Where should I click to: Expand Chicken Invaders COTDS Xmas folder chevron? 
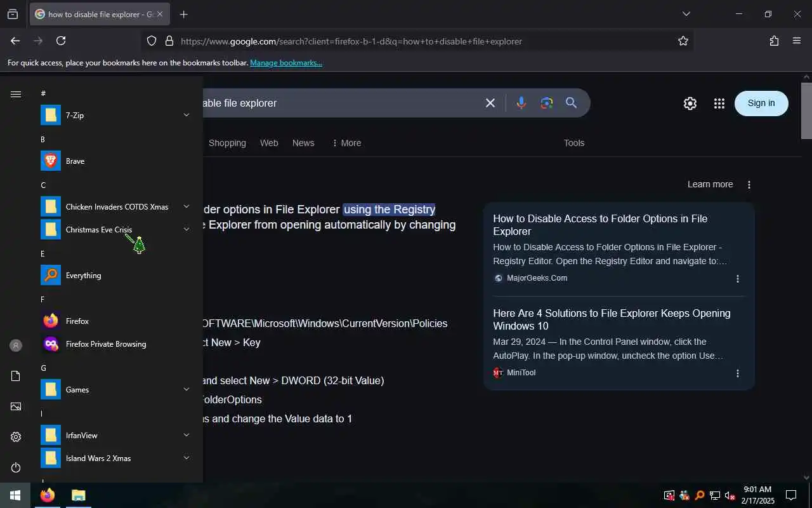click(x=187, y=206)
